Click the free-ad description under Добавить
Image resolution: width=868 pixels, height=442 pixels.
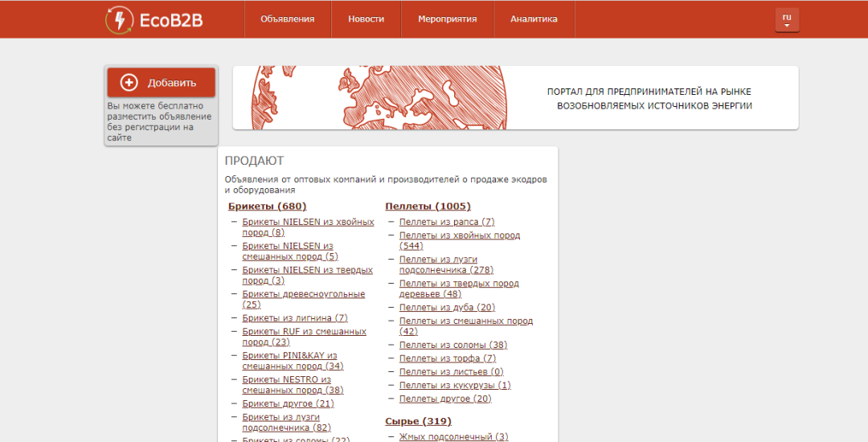159,121
